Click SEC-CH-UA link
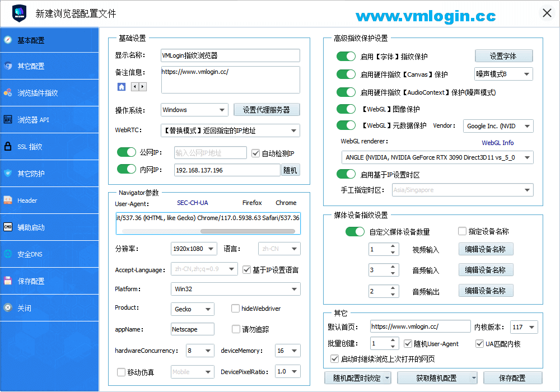Screen dimensions: 560x392 pos(192,203)
